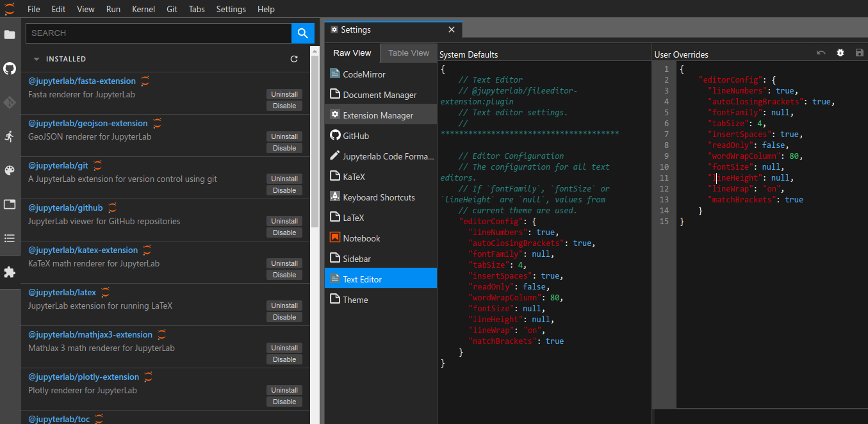The image size is (868, 424).
Task: Uninstall the @jupyterlab/github extension
Action: [x=284, y=221]
